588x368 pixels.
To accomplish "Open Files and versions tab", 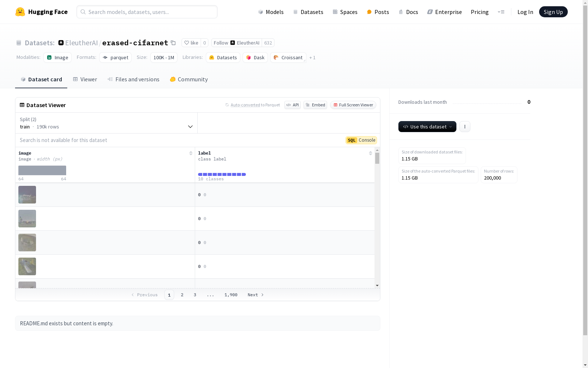I will [133, 79].
